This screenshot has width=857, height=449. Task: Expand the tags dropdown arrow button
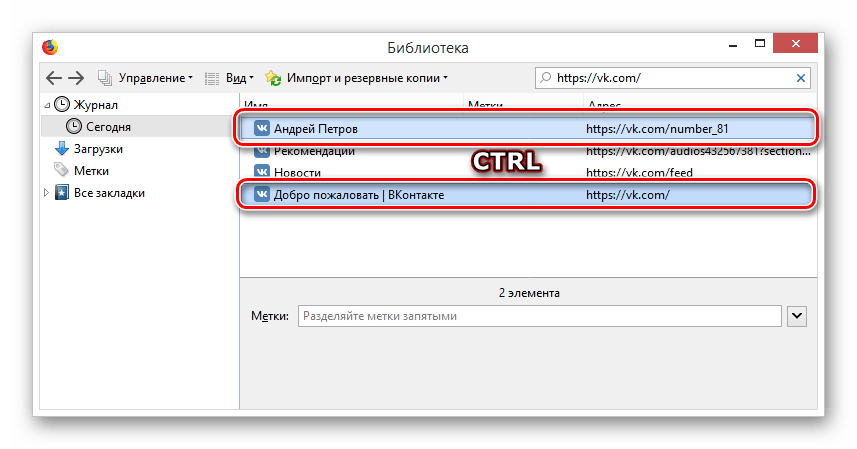797,316
